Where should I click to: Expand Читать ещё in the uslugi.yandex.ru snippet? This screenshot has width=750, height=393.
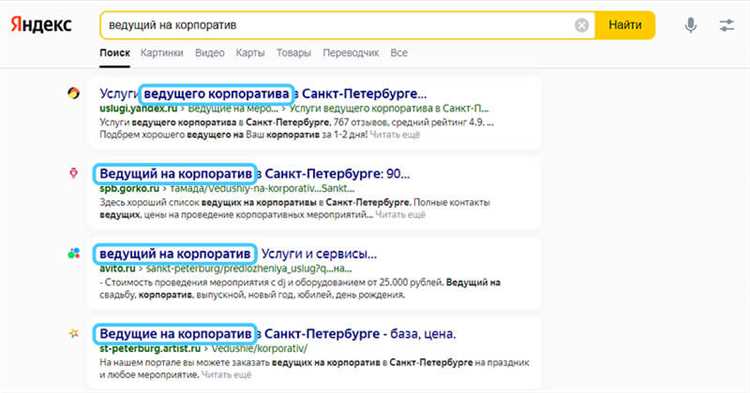[x=395, y=135]
